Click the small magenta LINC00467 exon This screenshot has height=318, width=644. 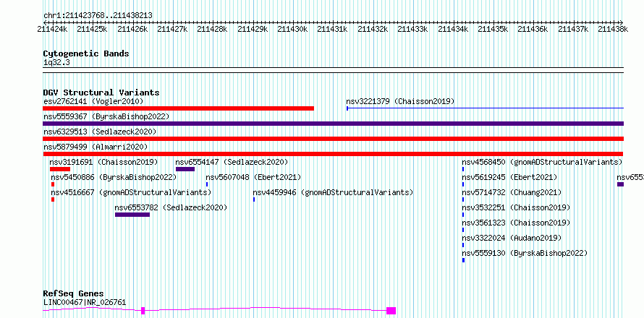point(143,311)
